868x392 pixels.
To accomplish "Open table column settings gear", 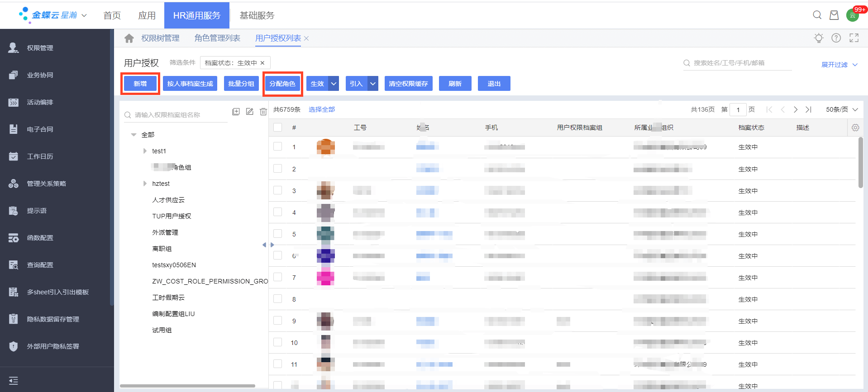I will click(x=855, y=128).
